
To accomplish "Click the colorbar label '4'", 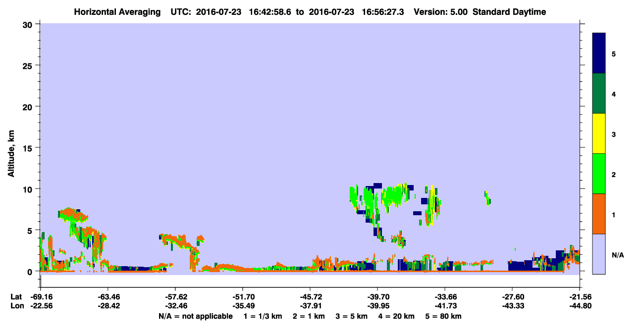I will click(614, 94).
